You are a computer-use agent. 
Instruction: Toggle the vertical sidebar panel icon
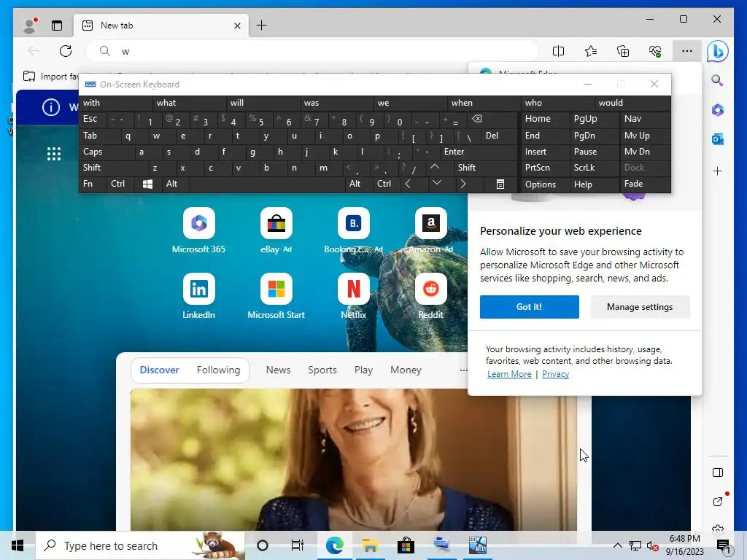(x=718, y=472)
